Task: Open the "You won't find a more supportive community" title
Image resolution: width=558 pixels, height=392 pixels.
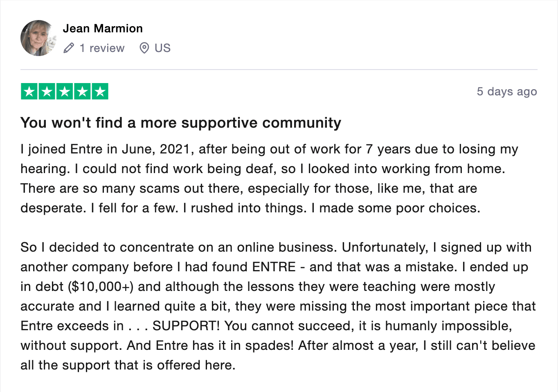Action: 180,123
